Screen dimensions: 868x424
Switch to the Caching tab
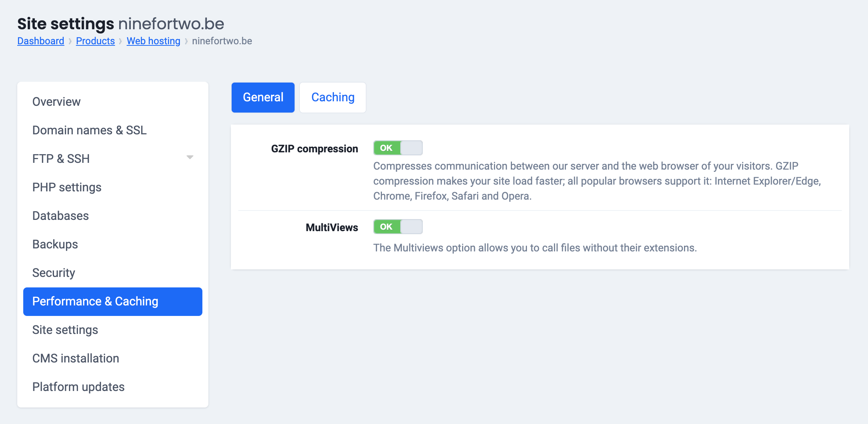(332, 98)
